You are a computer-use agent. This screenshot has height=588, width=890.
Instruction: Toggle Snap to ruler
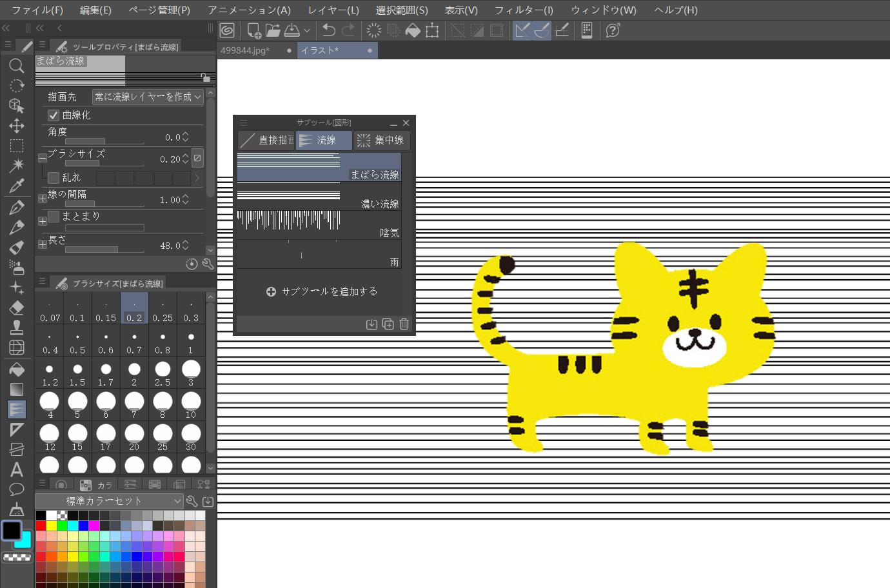point(522,30)
